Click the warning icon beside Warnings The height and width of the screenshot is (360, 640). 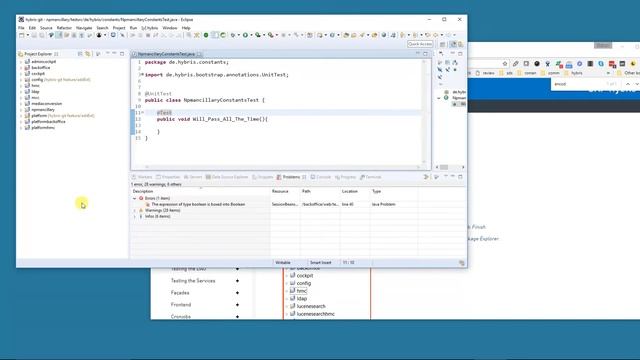141,210
